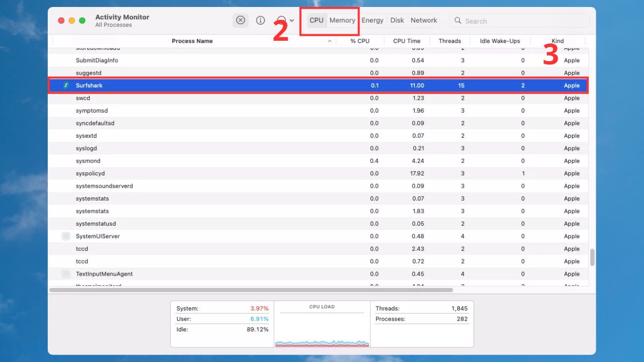Click the SystemUIServer process icon
644x362 pixels.
click(x=66, y=236)
